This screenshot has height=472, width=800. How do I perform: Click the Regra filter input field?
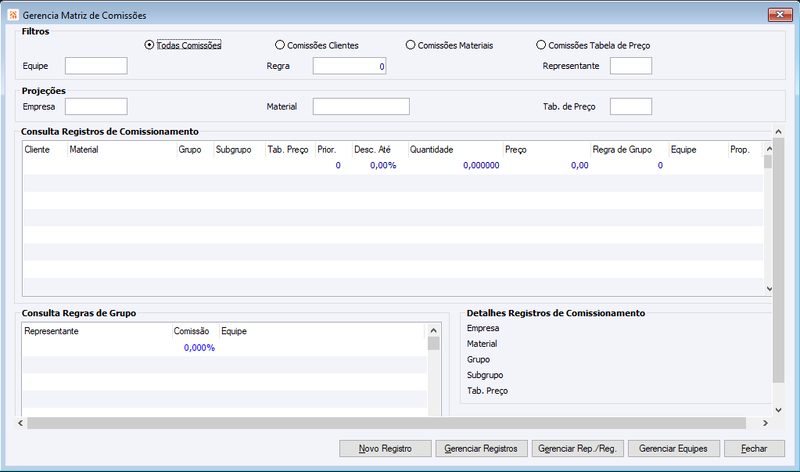[349, 66]
